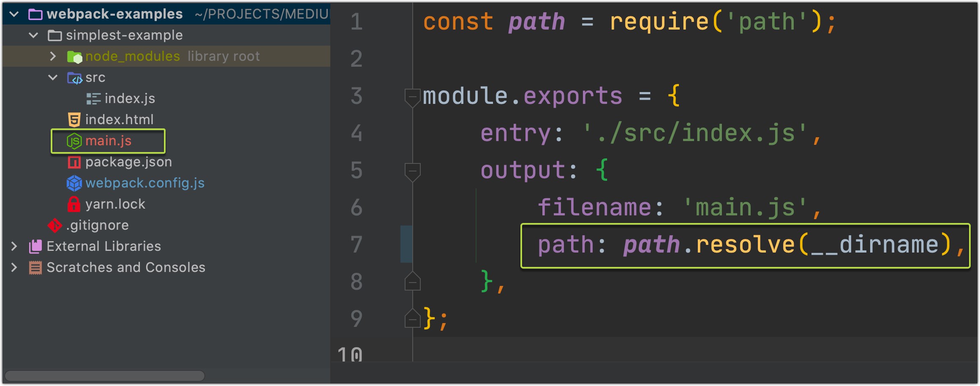Click the 'main.js' filename string in code
This screenshot has height=386, width=980.
click(745, 208)
